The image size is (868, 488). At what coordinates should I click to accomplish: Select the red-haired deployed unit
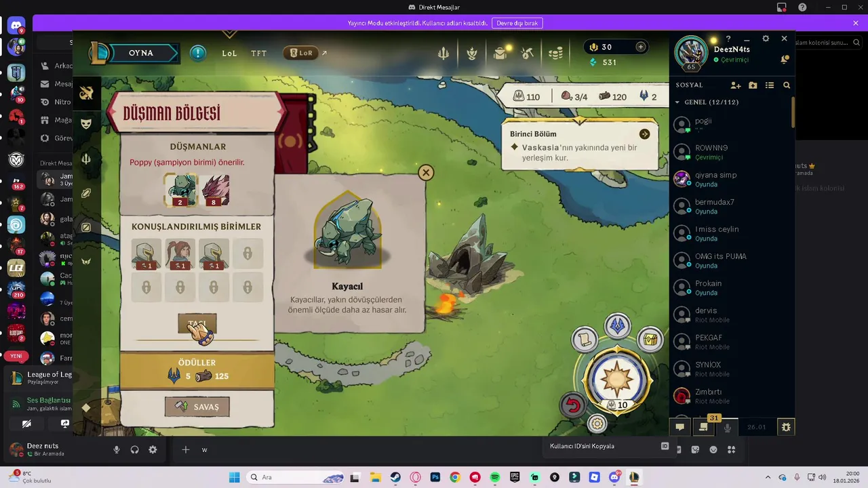[x=180, y=254]
